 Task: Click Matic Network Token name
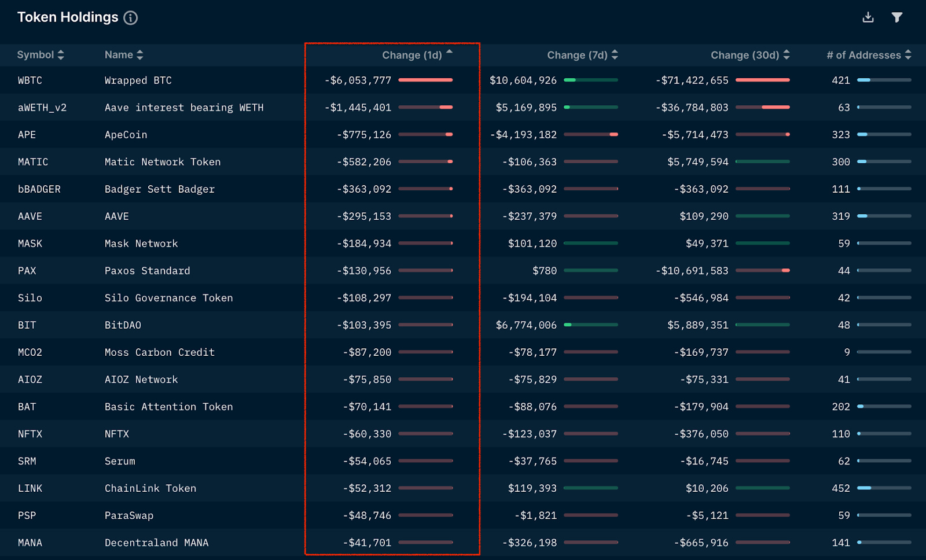[163, 162]
